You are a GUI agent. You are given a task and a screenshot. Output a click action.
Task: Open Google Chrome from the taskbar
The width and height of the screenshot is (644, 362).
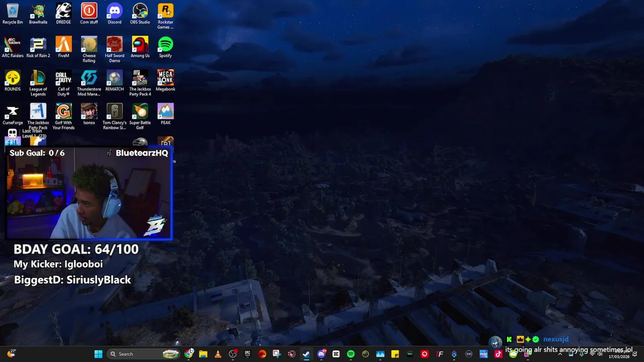pos(189,354)
